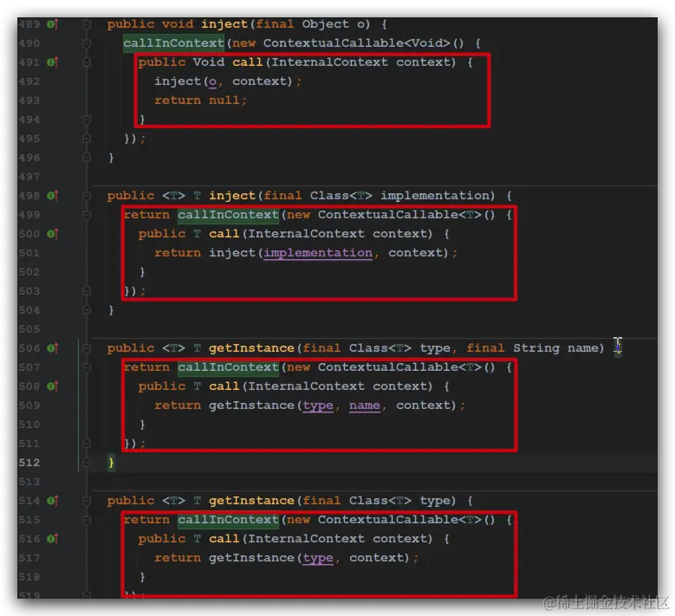Collapse the callInContext fold at line 515
Image resolution: width=675 pixels, height=616 pixels.
87,520
